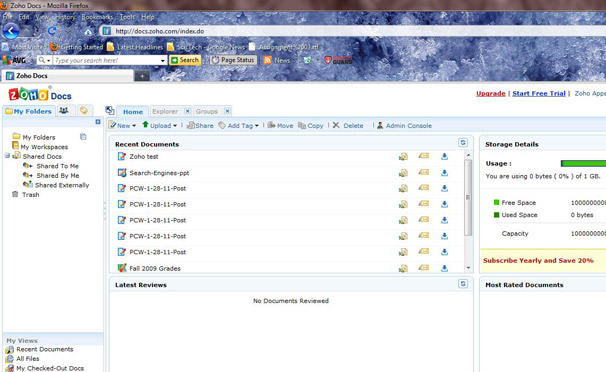The height and width of the screenshot is (372, 606).
Task: Open the Help menu
Action: click(148, 17)
